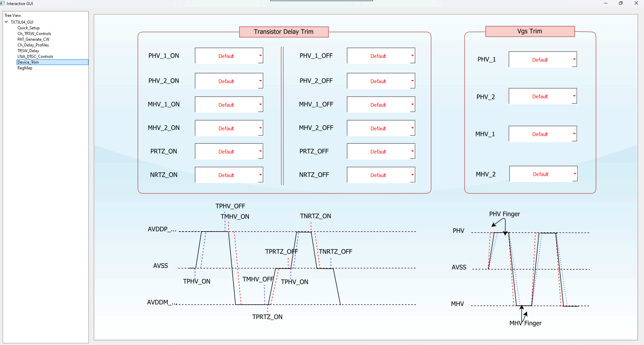Open the PHV_1 Vgs Trim dropdown
Image resolution: width=644 pixels, height=345 pixels.
[542, 59]
